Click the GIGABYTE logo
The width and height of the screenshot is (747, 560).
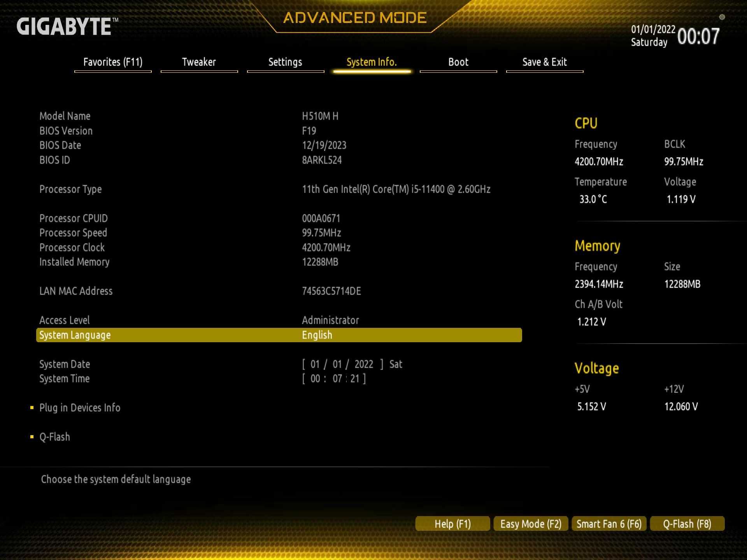[67, 26]
